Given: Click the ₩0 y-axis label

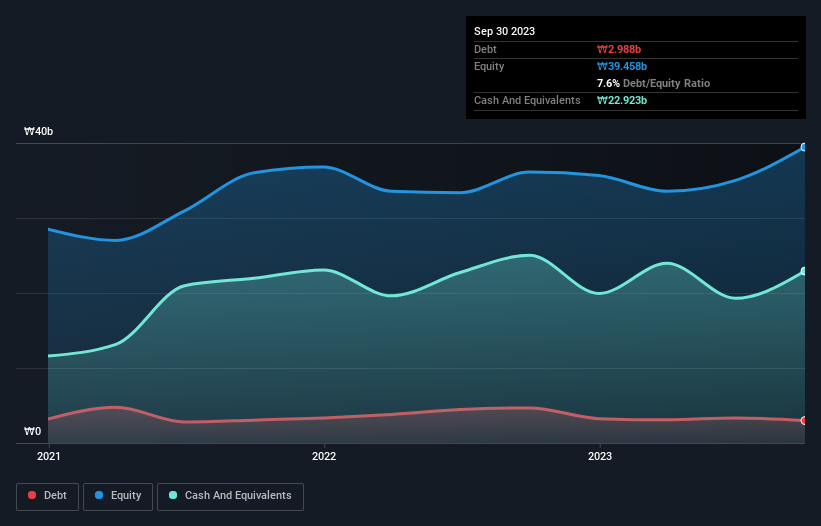Looking at the screenshot, I should (32, 431).
